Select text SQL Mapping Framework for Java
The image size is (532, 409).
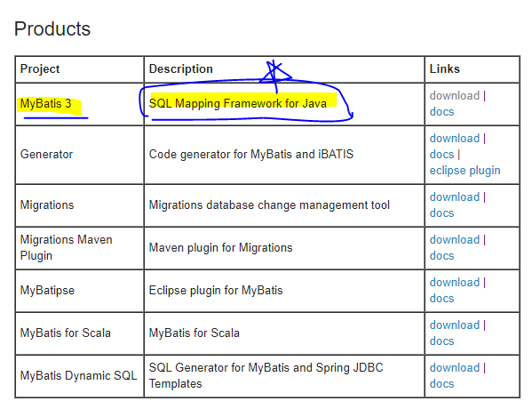click(x=238, y=103)
